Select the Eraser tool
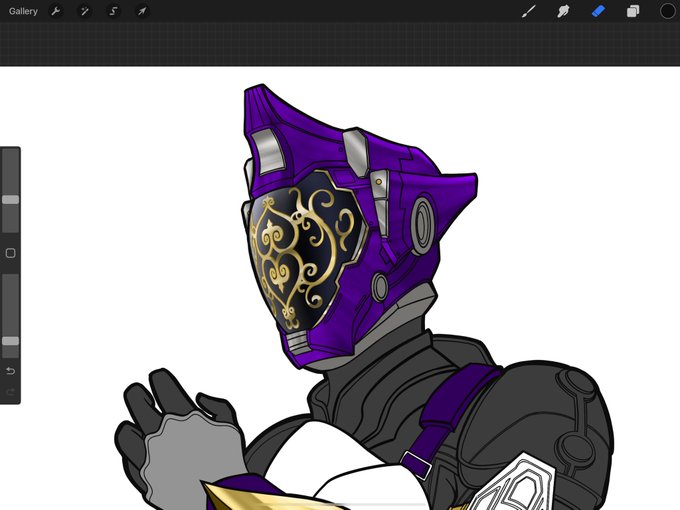Screen dimensions: 680x510 coord(598,11)
